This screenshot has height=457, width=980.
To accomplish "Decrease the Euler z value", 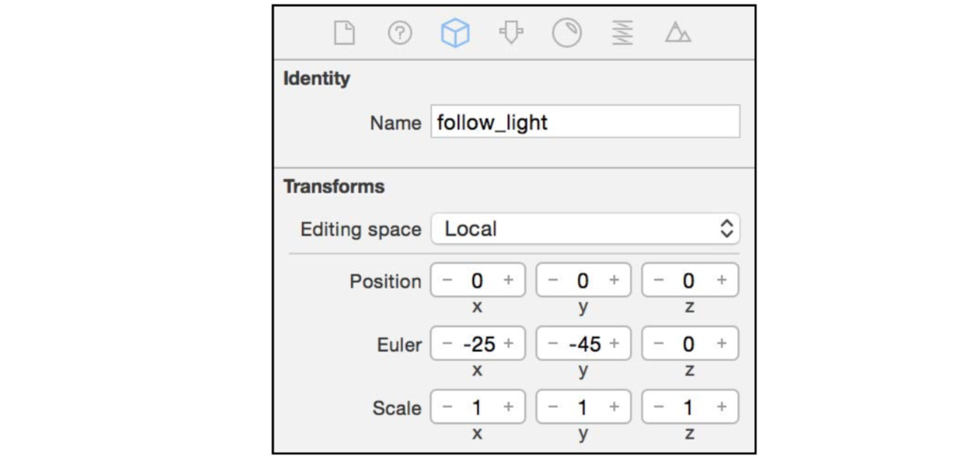I will (659, 344).
